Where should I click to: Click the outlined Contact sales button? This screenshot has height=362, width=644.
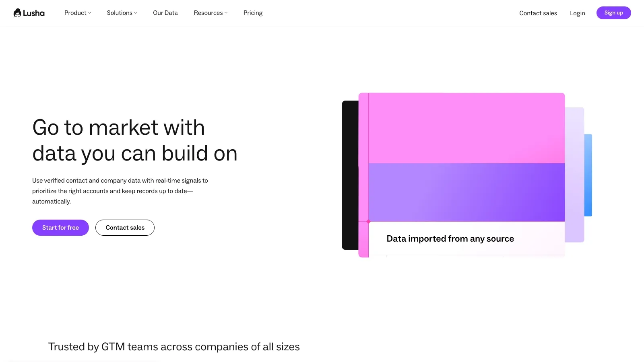click(125, 228)
